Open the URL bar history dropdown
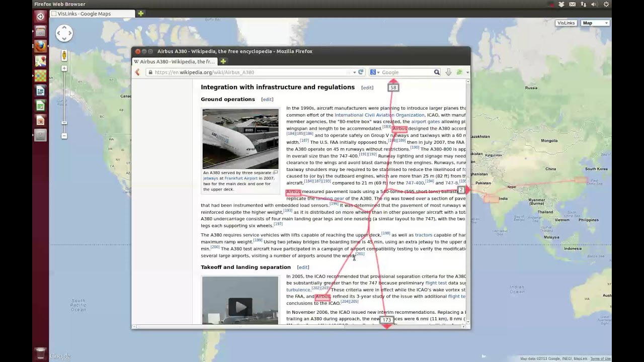Viewport: 644px width, 362px height. click(354, 72)
